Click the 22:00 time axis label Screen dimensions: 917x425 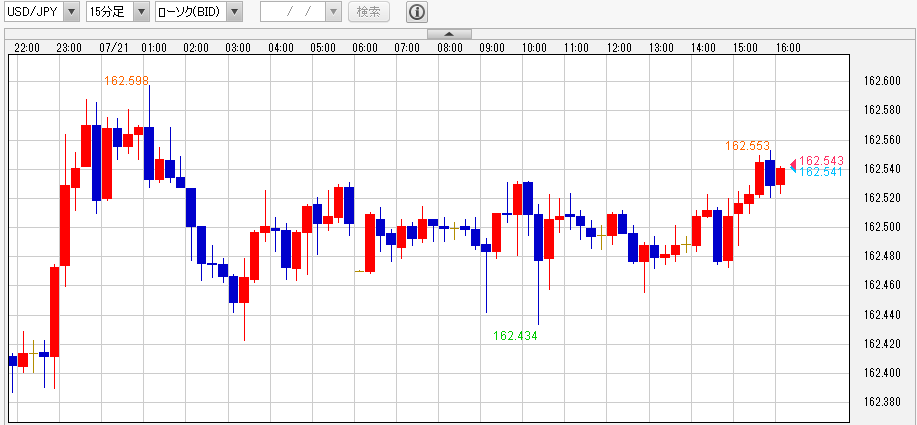coord(27,48)
